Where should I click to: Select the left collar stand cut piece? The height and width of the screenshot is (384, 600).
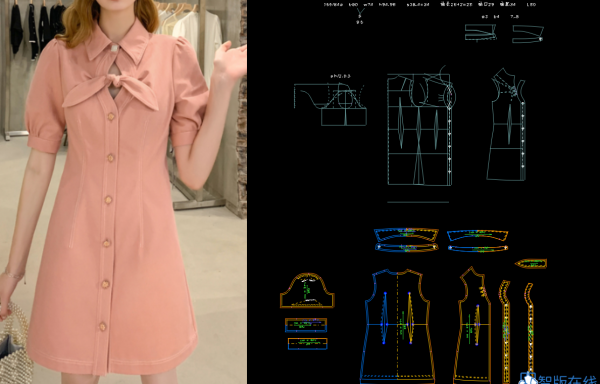(x=406, y=247)
